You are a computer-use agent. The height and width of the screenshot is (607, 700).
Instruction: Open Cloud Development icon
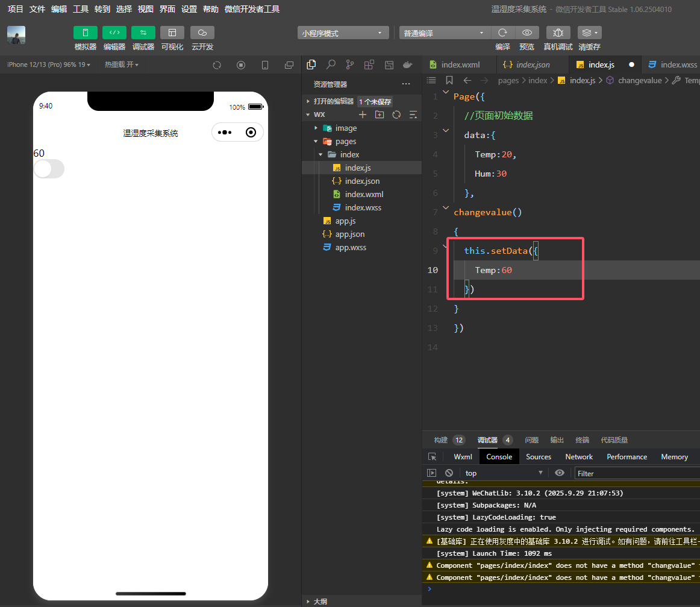point(202,33)
